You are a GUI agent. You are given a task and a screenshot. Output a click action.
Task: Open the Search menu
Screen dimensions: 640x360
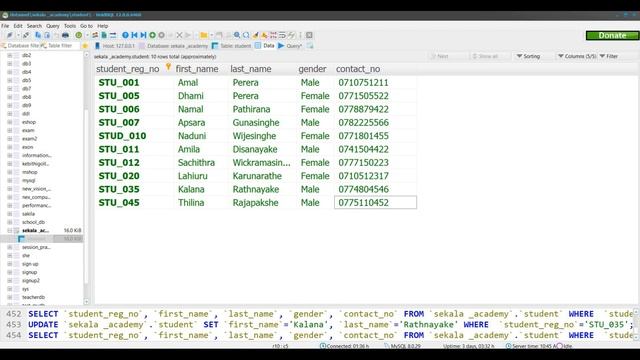pos(34,26)
